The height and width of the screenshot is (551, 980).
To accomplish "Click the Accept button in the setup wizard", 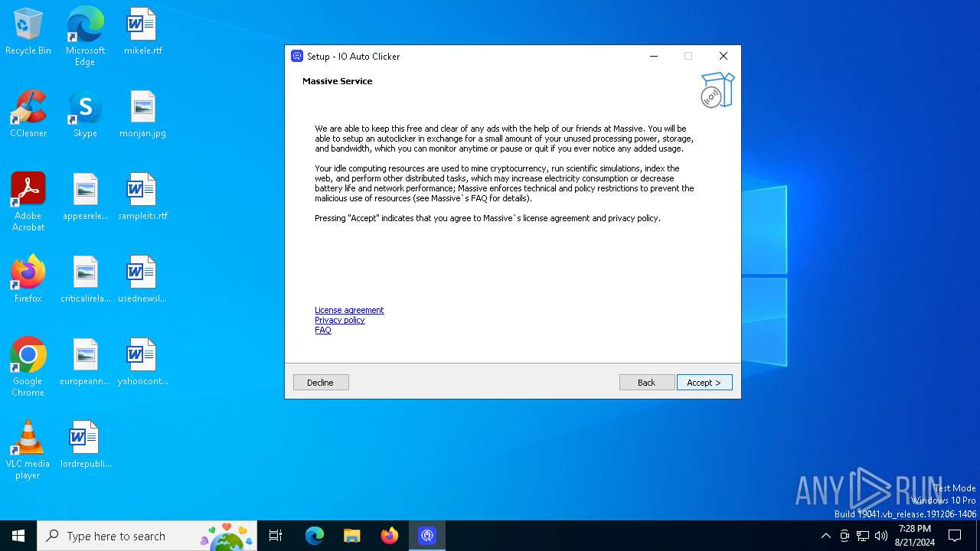I will pyautogui.click(x=704, y=383).
